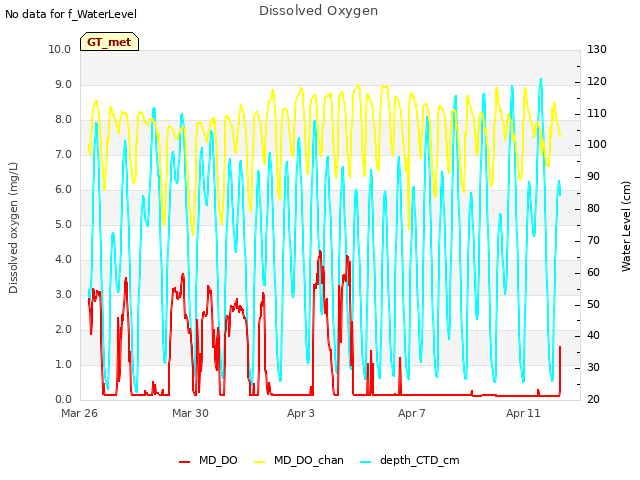Click the 30 right-axis tick label
Image resolution: width=640 pixels, height=480 pixels.
pos(593,368)
